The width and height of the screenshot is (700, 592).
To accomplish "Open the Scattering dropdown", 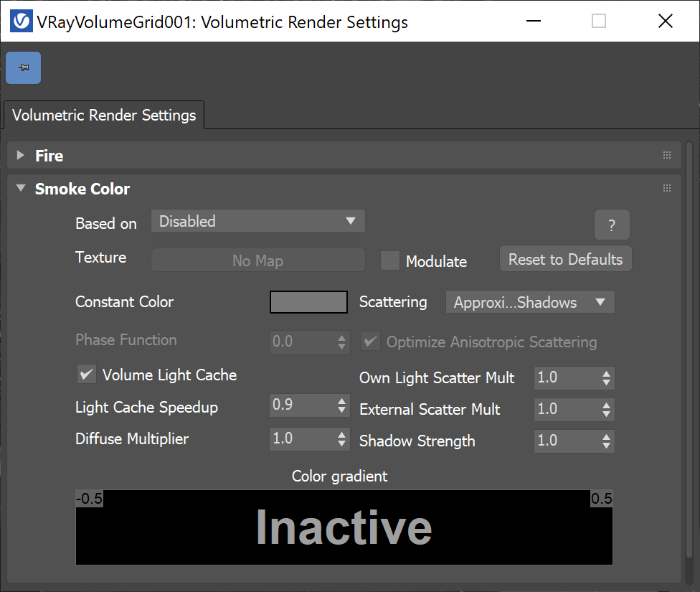I will 529,302.
